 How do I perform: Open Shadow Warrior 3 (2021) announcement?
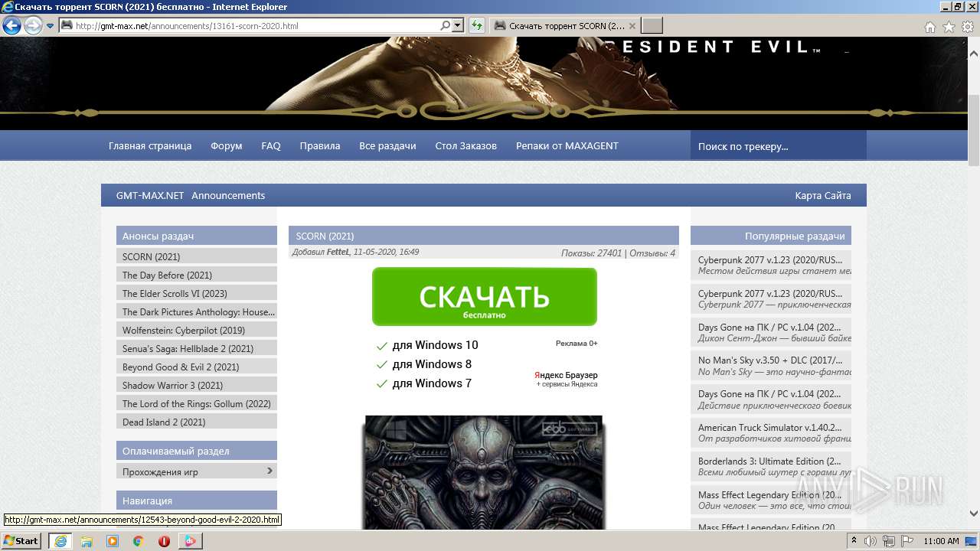click(197, 385)
